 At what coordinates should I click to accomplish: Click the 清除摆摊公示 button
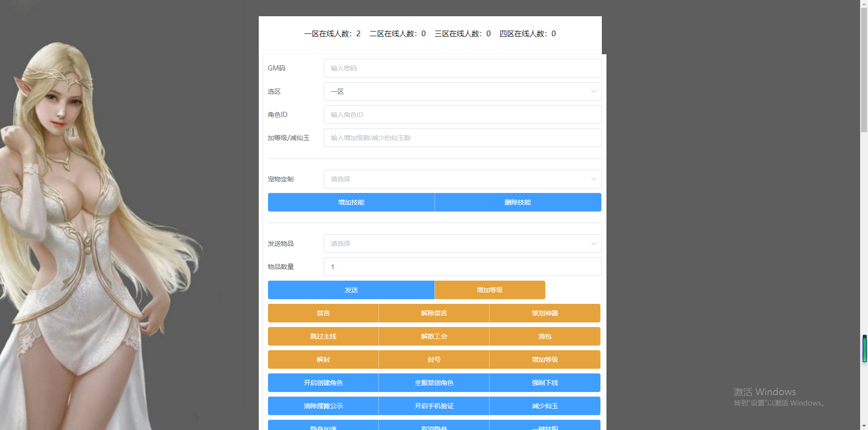tap(323, 406)
